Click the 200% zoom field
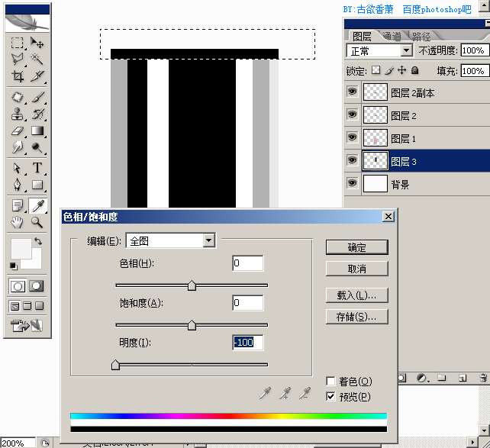 click(x=18, y=443)
